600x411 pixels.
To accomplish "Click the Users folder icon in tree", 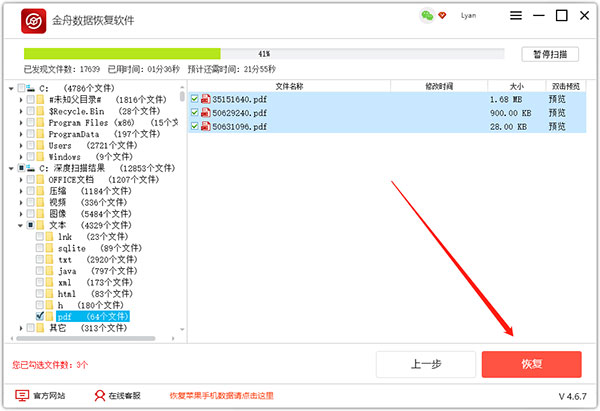I will tap(40, 145).
